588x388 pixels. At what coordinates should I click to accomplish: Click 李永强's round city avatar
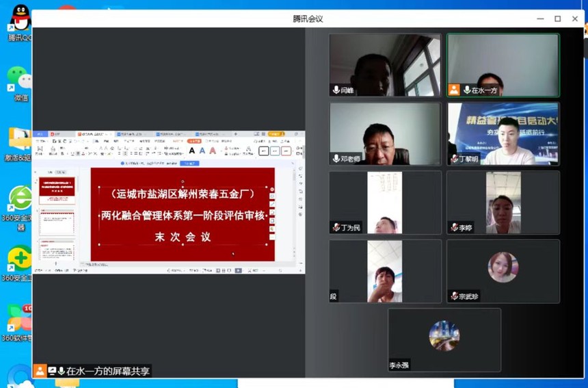[x=444, y=336]
